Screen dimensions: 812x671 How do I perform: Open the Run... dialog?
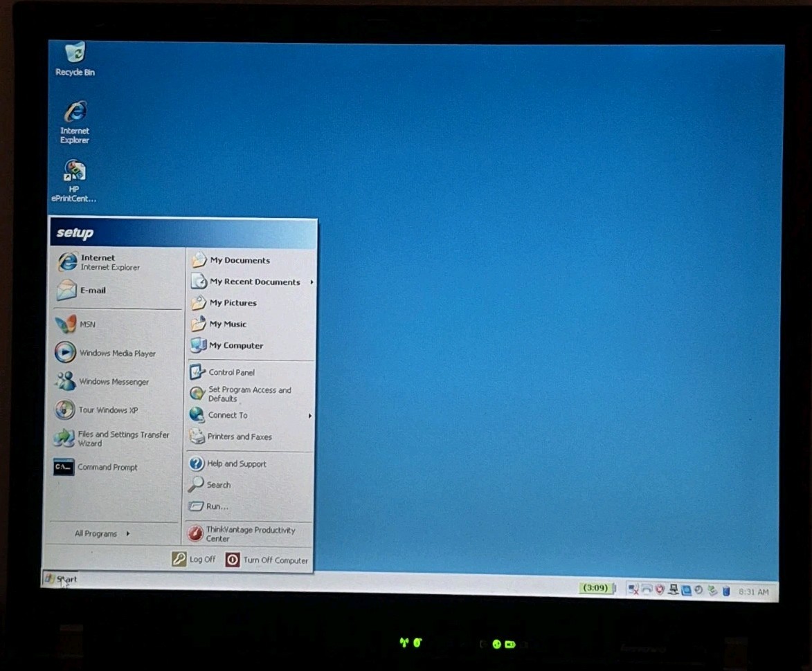(250, 506)
